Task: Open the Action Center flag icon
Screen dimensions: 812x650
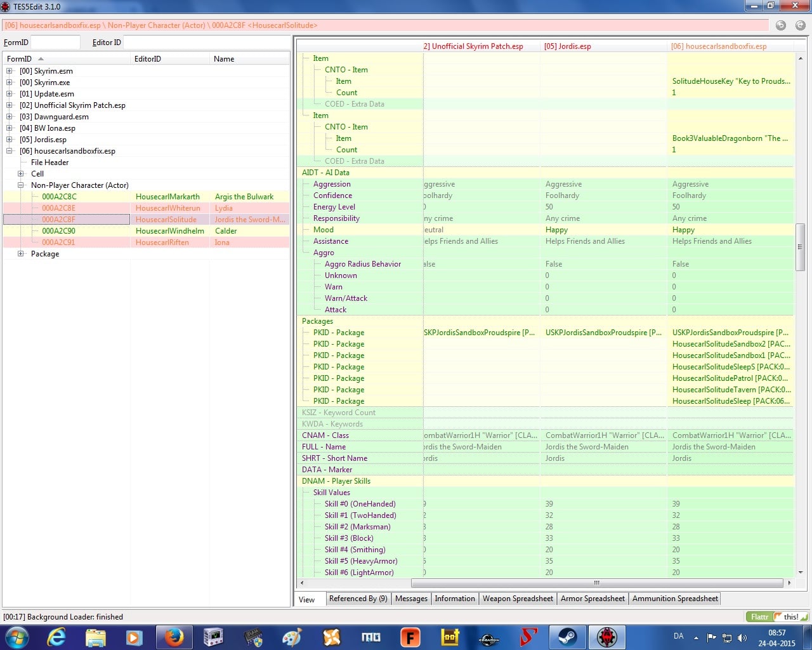Action: click(712, 637)
